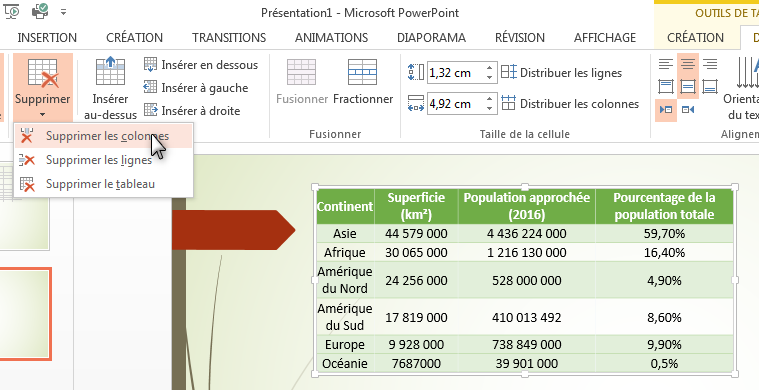Image resolution: width=759 pixels, height=390 pixels.
Task: Click the 7687000 cell
Action: 416,363
